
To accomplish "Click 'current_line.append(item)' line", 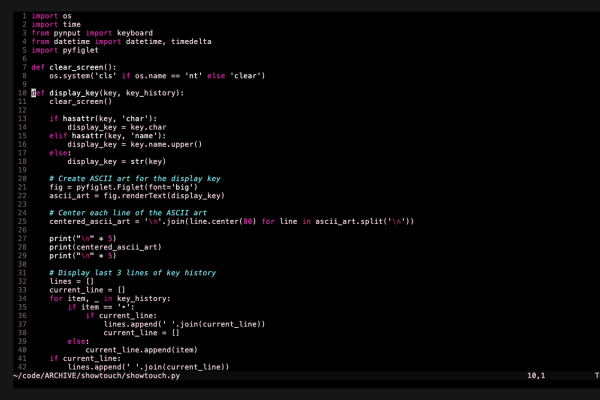I will tap(141, 350).
